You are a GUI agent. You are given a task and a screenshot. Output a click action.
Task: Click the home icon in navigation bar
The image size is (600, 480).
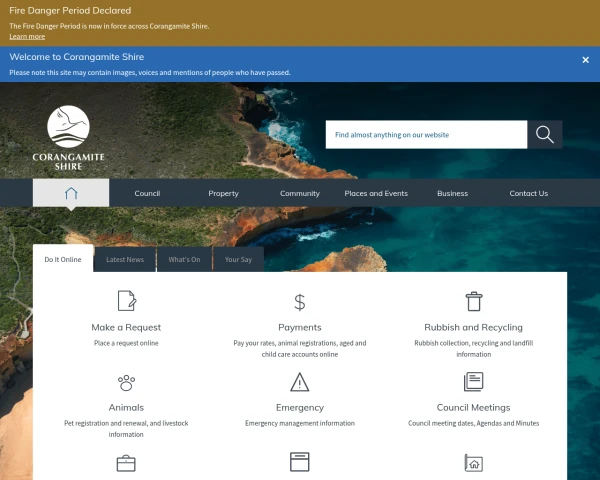pyautogui.click(x=71, y=193)
